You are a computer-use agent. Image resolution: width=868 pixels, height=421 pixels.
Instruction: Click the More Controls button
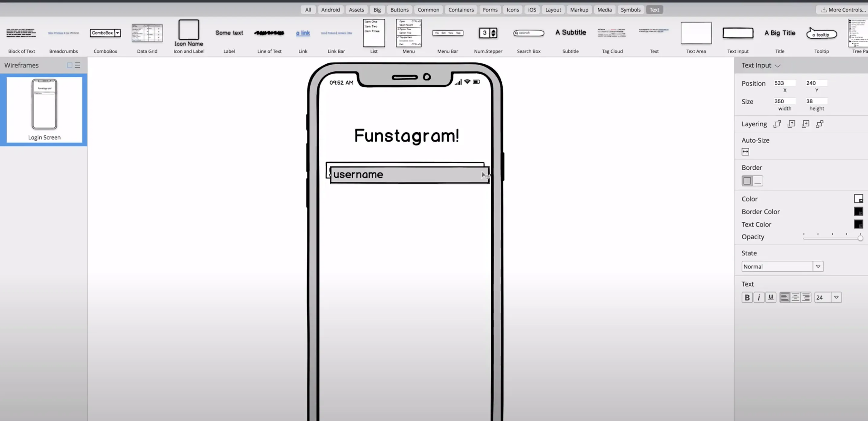tap(843, 10)
